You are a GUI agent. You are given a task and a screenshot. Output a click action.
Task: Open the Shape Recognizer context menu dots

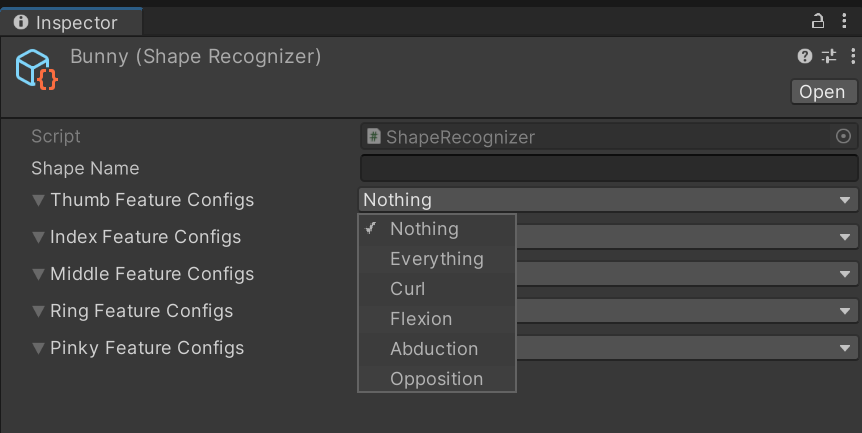coord(853,56)
